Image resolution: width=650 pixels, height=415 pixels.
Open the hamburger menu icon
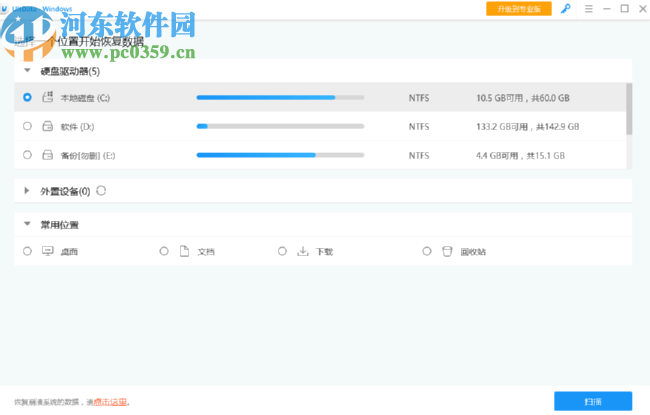click(x=589, y=9)
